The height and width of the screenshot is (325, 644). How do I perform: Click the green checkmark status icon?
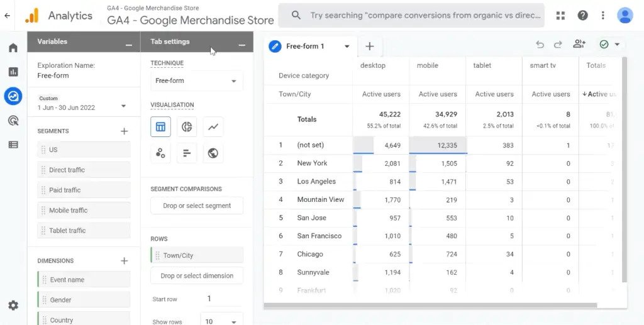pos(604,44)
